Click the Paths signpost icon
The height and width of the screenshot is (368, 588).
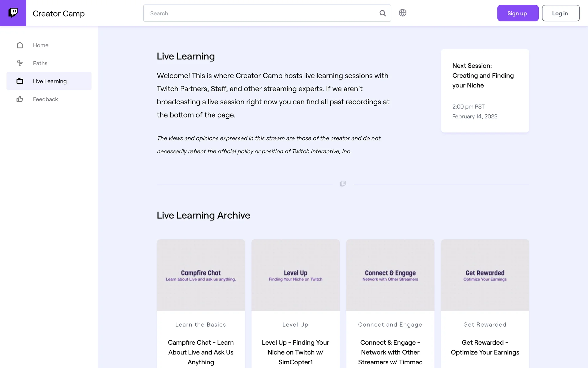20,63
